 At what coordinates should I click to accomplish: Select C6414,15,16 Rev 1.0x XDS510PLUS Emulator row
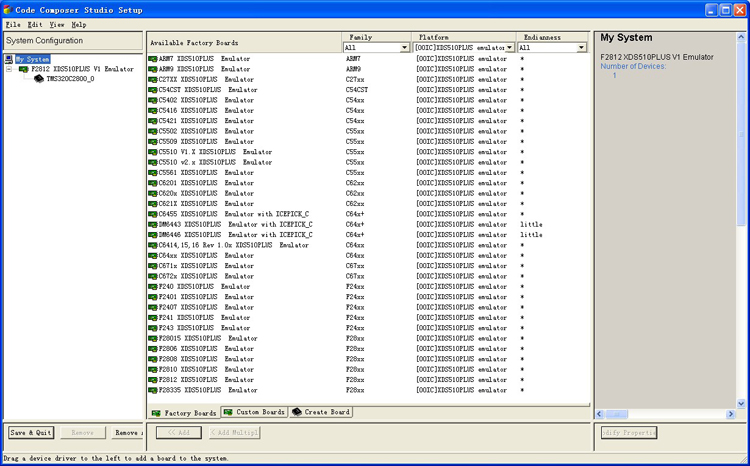click(x=368, y=245)
